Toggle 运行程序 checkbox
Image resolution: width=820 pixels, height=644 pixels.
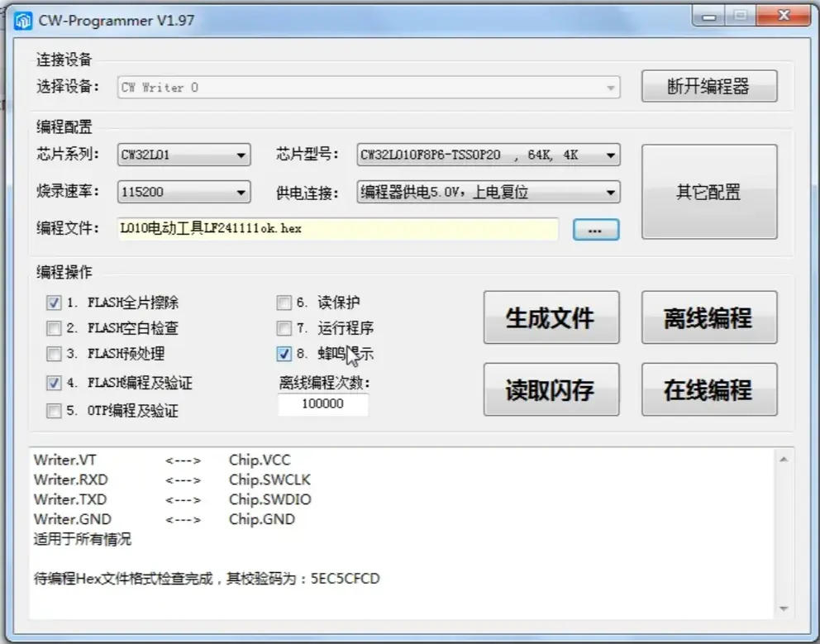(x=284, y=328)
